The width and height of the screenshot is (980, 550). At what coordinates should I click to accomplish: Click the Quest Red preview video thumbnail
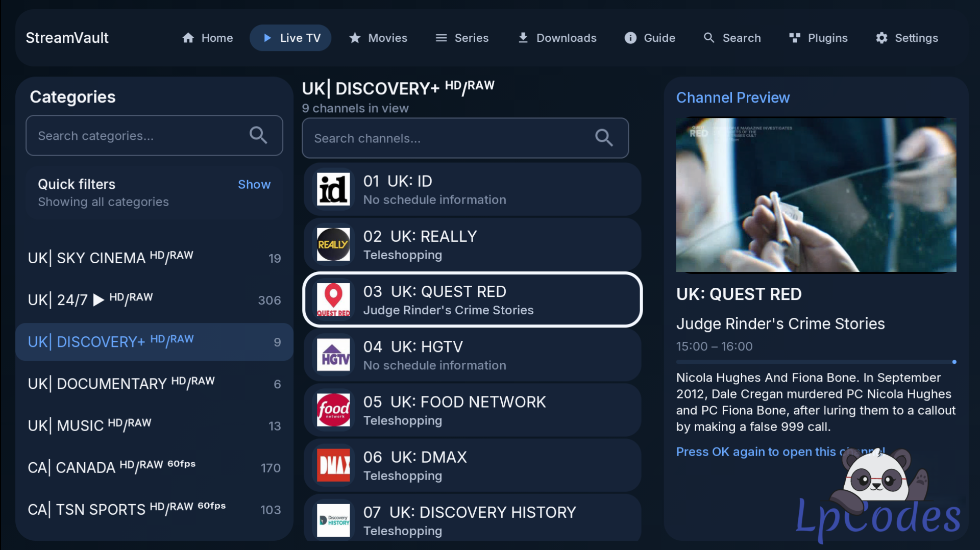(x=816, y=195)
